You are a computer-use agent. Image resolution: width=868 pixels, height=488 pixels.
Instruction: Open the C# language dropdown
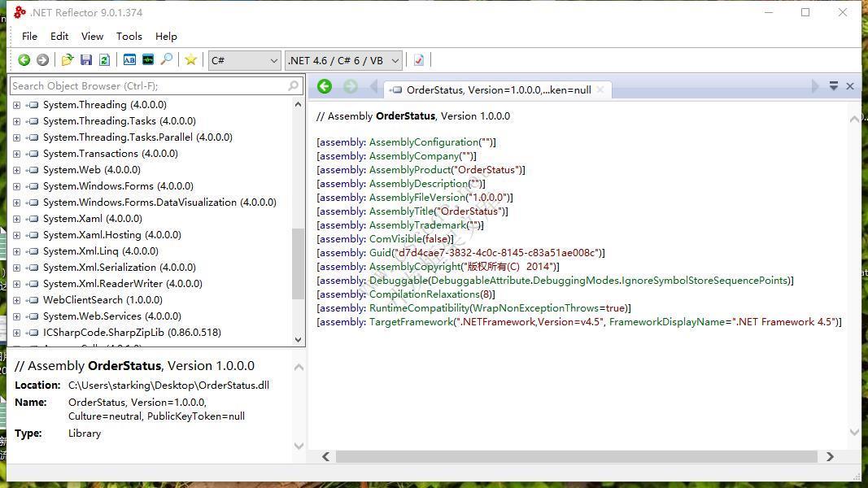pyautogui.click(x=244, y=60)
